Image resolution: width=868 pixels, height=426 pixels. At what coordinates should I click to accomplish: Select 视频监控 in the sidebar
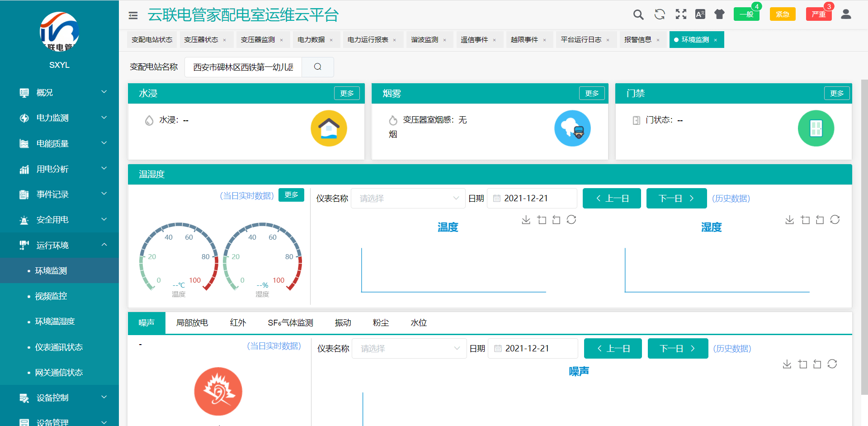coord(51,296)
